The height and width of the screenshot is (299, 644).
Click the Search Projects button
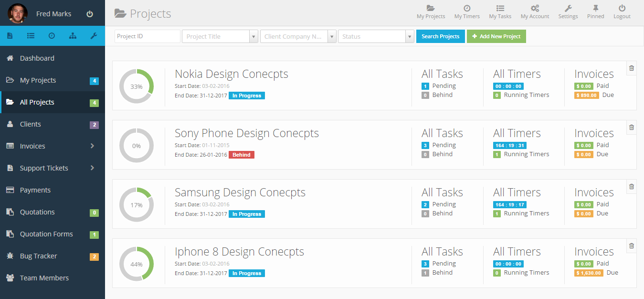click(x=441, y=36)
